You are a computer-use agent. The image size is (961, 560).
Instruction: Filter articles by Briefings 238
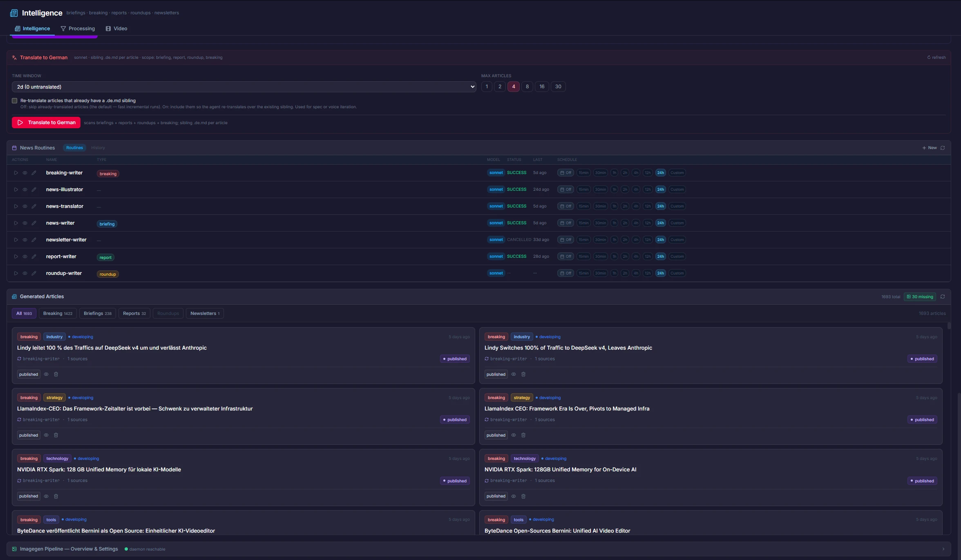[98, 313]
